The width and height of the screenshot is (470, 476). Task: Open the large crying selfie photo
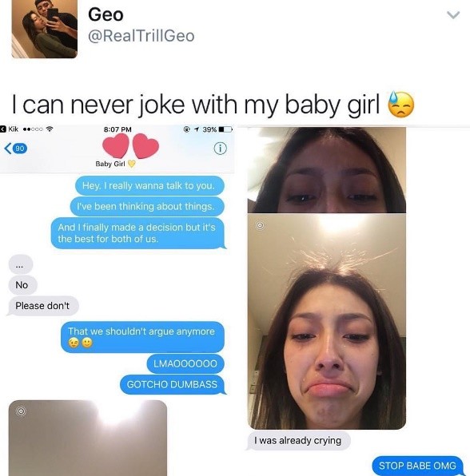327,322
